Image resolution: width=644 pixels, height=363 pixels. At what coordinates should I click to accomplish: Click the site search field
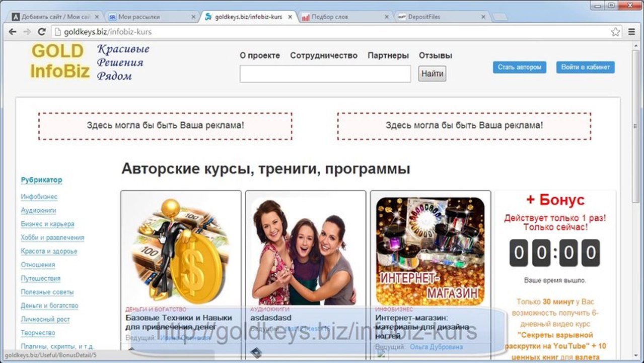pos(325,74)
